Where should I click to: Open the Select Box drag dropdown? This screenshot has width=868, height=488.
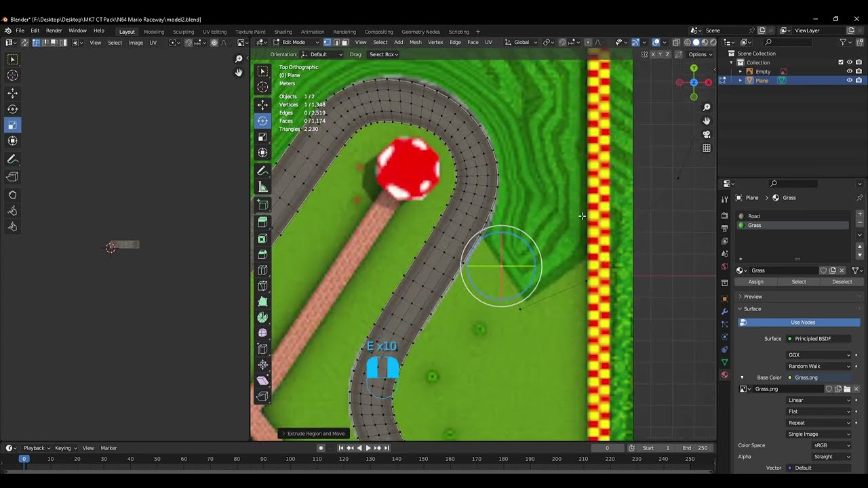click(x=383, y=54)
